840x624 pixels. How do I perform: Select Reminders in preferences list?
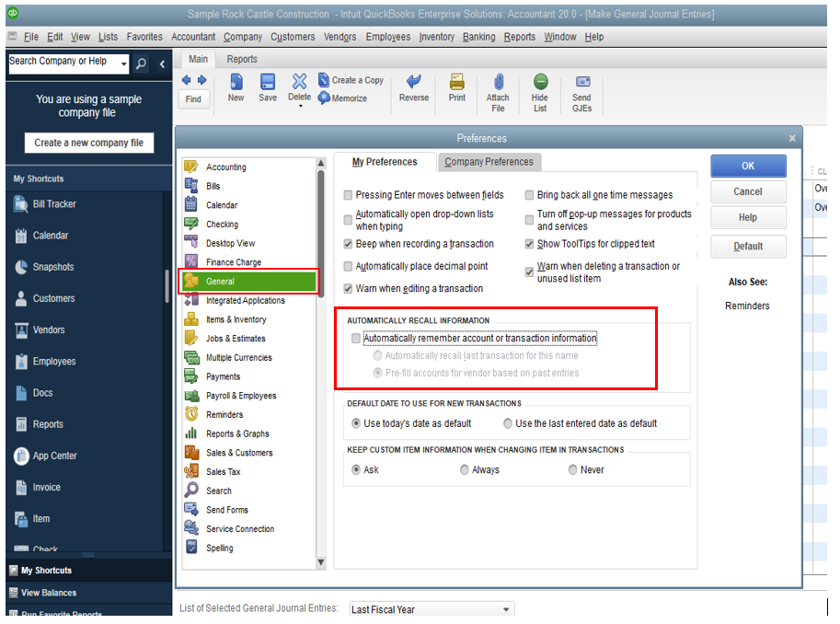[x=224, y=415]
